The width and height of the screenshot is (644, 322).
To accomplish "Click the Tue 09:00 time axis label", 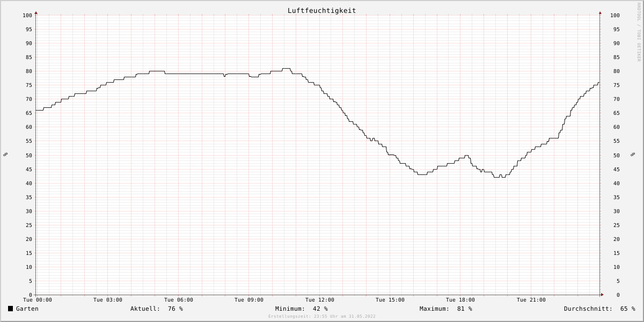I will [249, 300].
